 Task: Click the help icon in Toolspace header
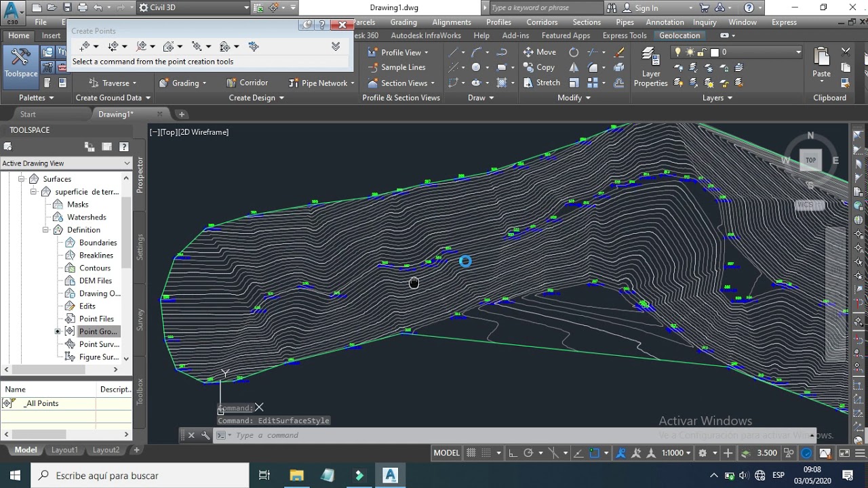[x=124, y=146]
